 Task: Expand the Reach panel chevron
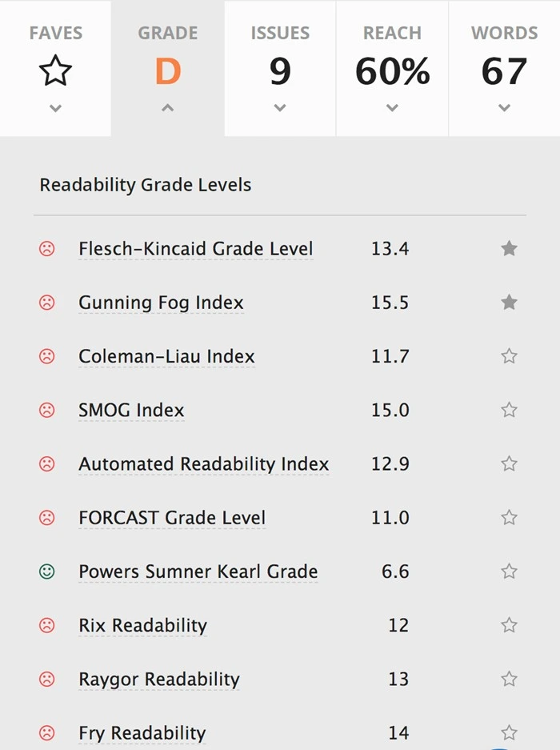(x=392, y=108)
